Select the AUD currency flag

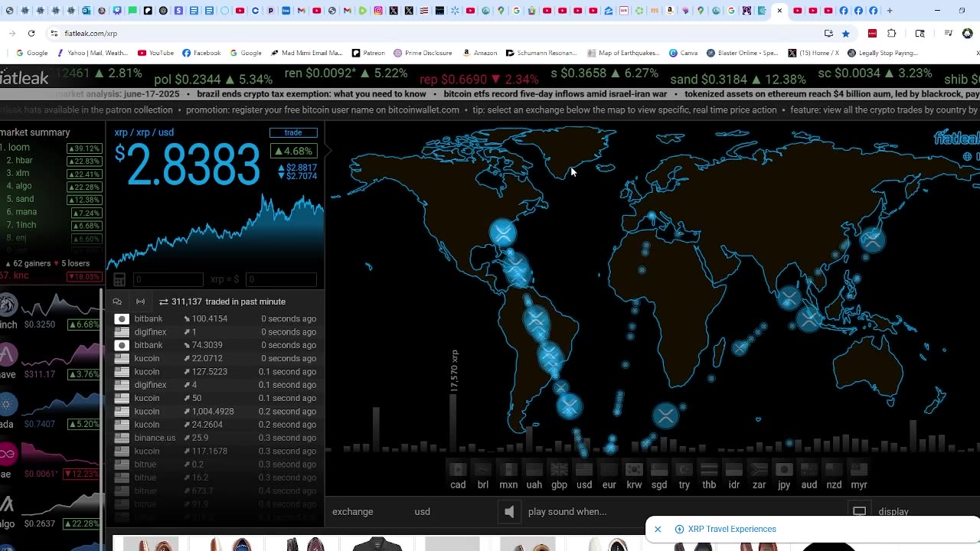pos(808,470)
